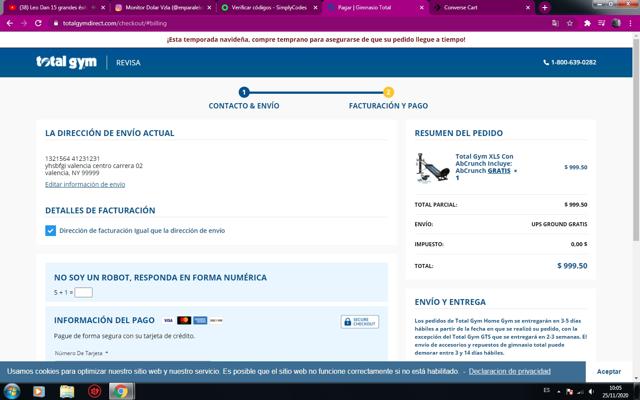This screenshot has width=640, height=400.
Task: Close the Monitor Dolar Vzla tab
Action: (x=209, y=7)
